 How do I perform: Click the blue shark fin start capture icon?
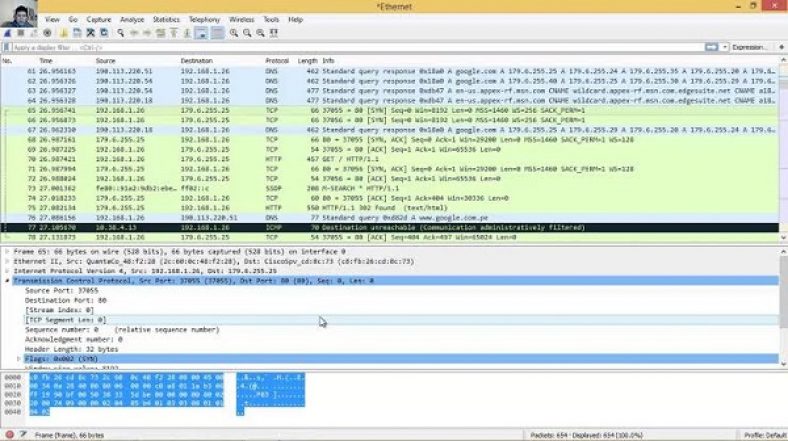pos(7,33)
